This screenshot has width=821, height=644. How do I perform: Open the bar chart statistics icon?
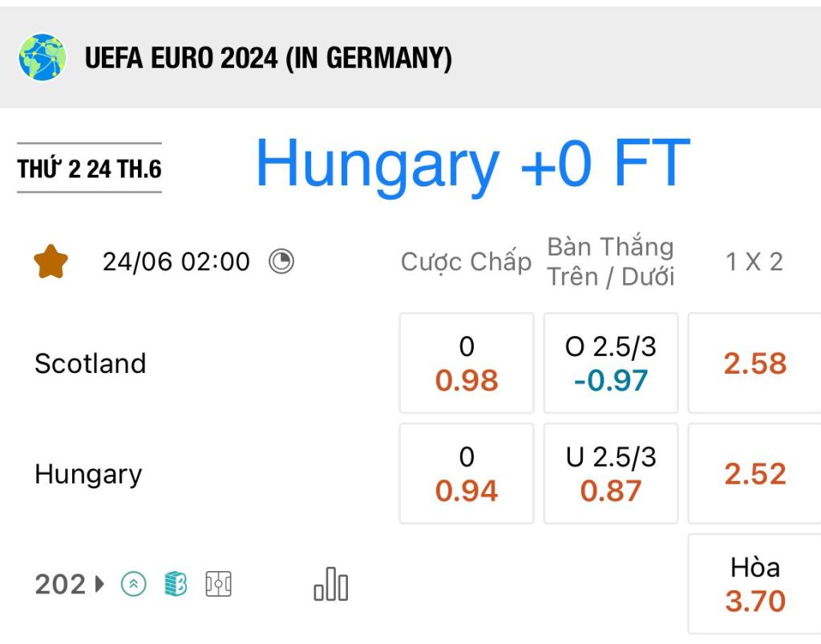pos(331,584)
